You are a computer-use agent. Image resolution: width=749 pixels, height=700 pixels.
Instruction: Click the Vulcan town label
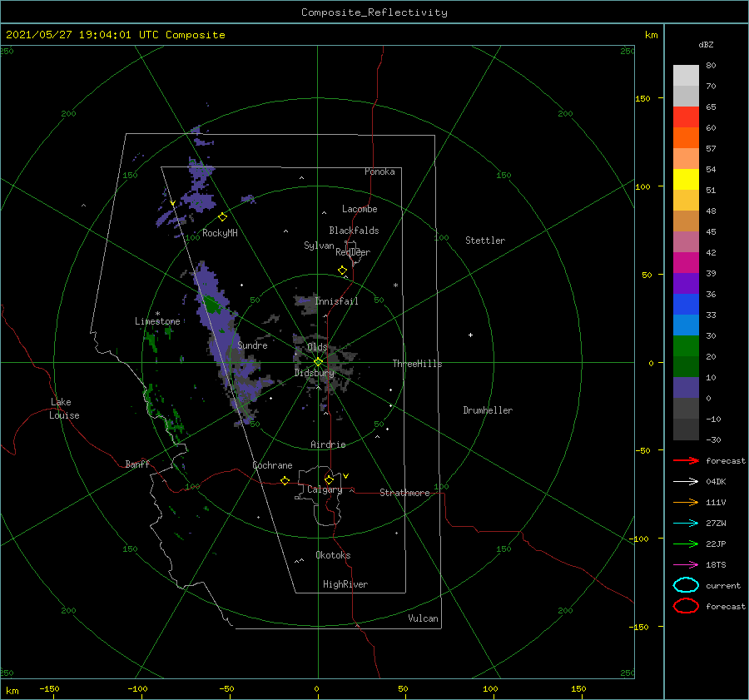point(424,618)
